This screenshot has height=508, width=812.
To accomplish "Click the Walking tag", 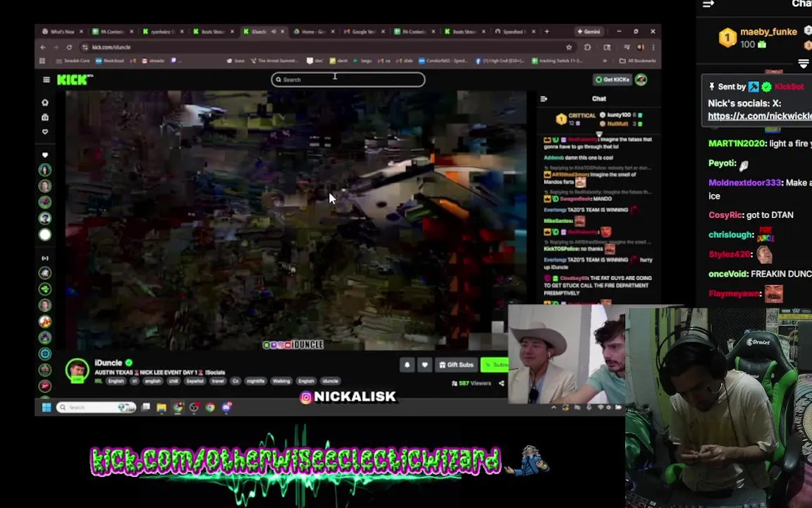I will pyautogui.click(x=281, y=381).
